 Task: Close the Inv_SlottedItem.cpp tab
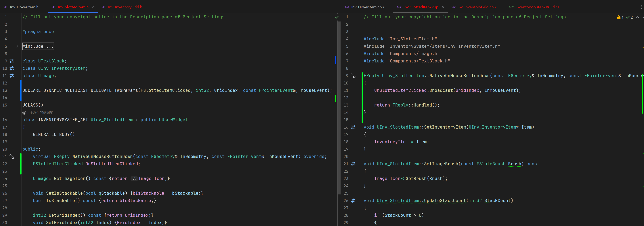click(443, 7)
